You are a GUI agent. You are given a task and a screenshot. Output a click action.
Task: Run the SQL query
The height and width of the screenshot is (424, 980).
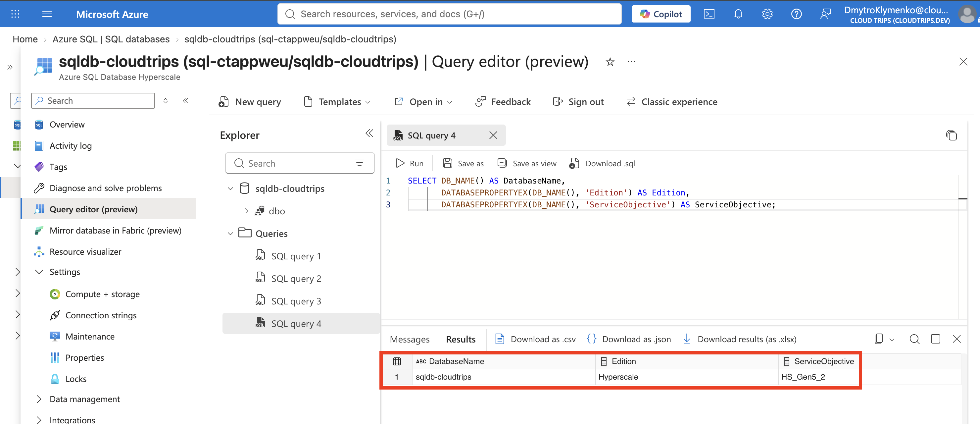pyautogui.click(x=409, y=163)
